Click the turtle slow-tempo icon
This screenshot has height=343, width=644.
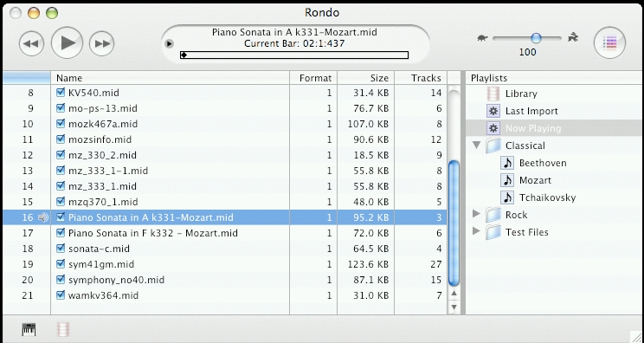(483, 39)
